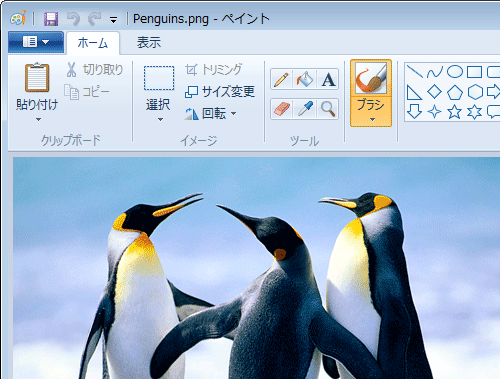Expand the ブラシ dropdown arrow
The width and height of the screenshot is (500, 379).
point(372,120)
